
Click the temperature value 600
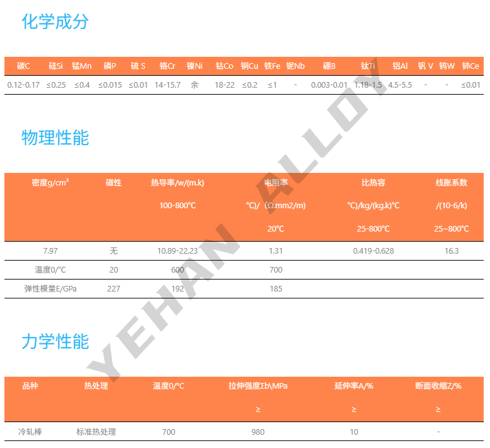177,270
